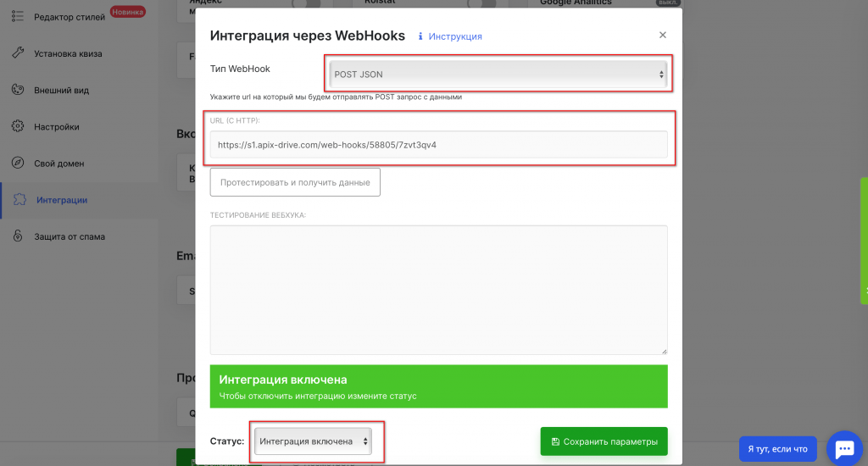Image resolution: width=868 pixels, height=466 pixels.
Task: Click the shield icon for Защита от спама
Action: tap(18, 236)
